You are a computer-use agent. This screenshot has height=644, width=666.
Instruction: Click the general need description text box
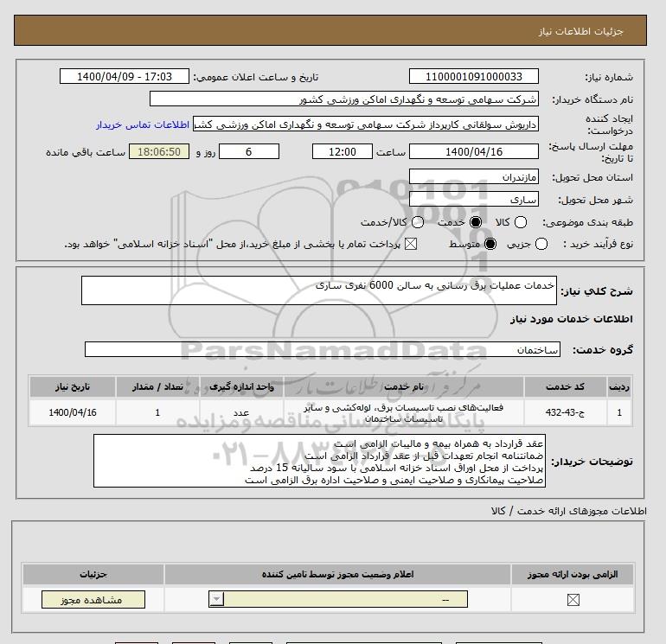(319, 290)
